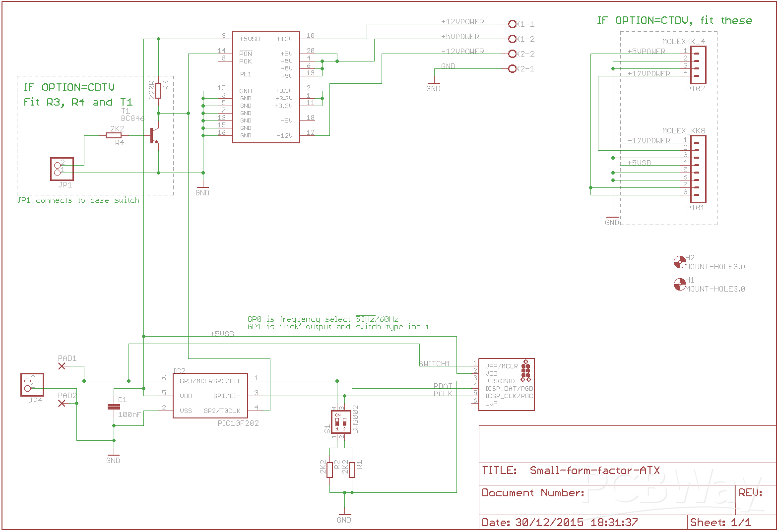This screenshot has height=532, width=778.
Task: Select the T1 BC846 transistor symbol
Action: pyautogui.click(x=154, y=136)
